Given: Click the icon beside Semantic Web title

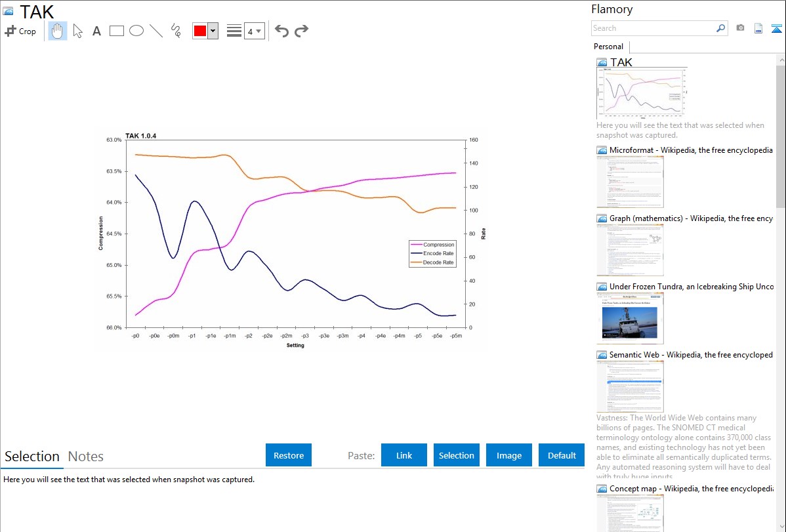Looking at the screenshot, I should coord(602,355).
